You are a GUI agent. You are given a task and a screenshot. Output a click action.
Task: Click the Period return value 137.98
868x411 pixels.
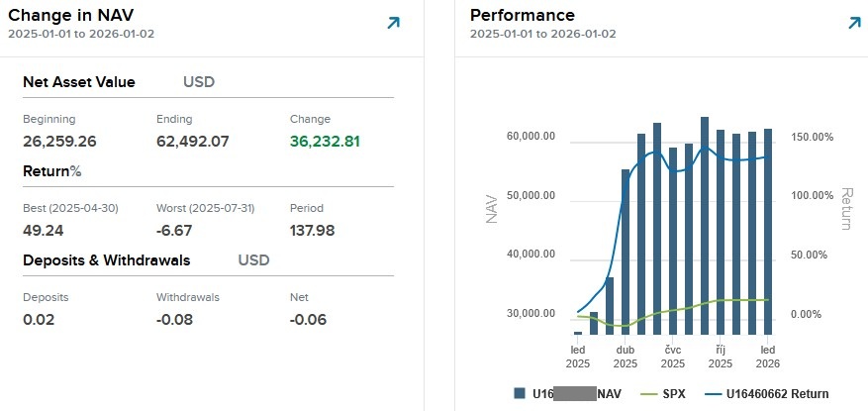click(312, 230)
